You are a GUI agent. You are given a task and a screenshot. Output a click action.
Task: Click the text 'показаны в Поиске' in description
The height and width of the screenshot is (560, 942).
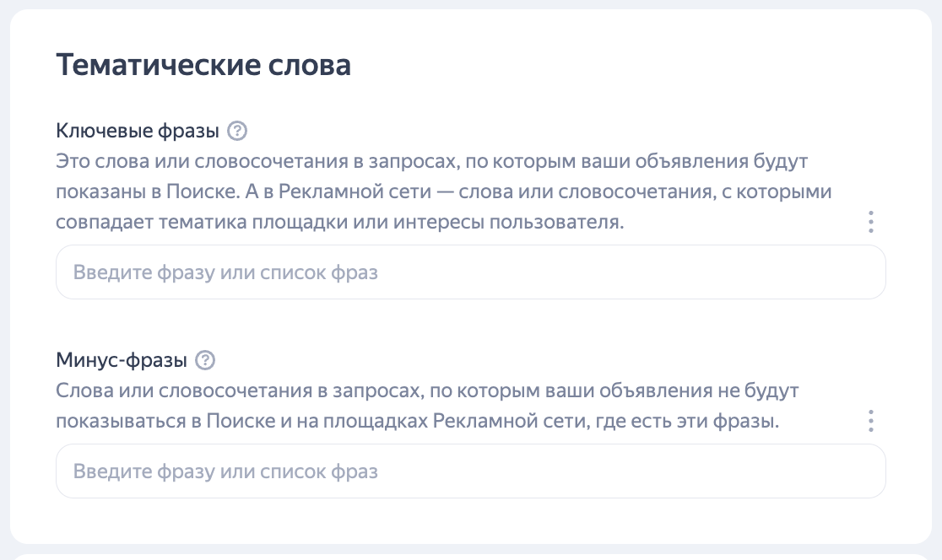[x=146, y=191]
